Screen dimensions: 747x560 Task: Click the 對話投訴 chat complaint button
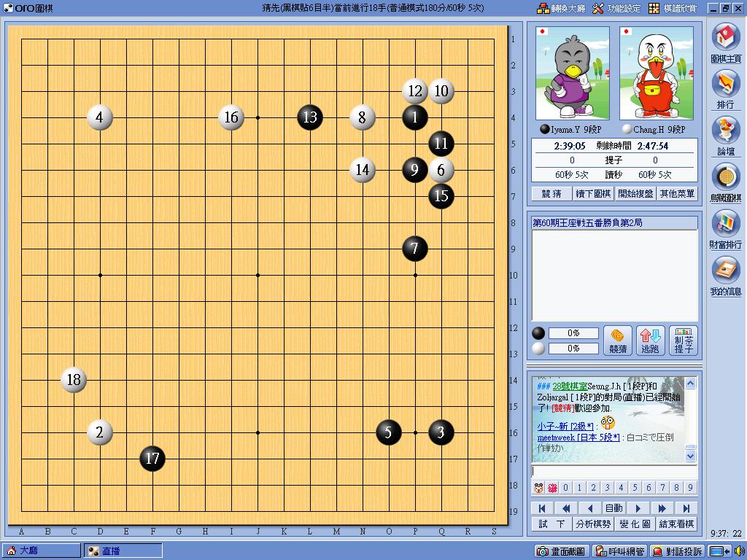[x=677, y=551]
